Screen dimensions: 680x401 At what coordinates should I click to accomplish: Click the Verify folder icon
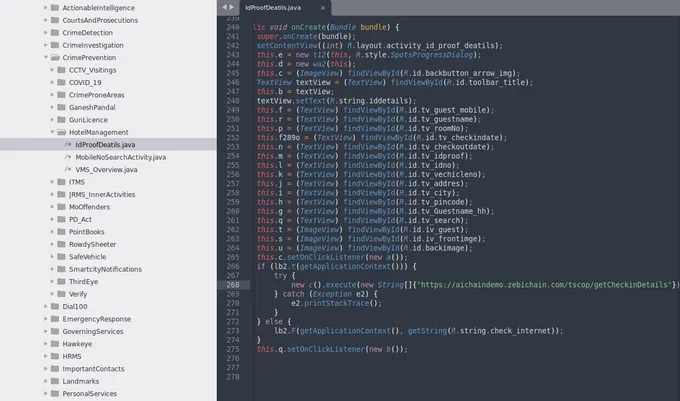[x=62, y=294]
